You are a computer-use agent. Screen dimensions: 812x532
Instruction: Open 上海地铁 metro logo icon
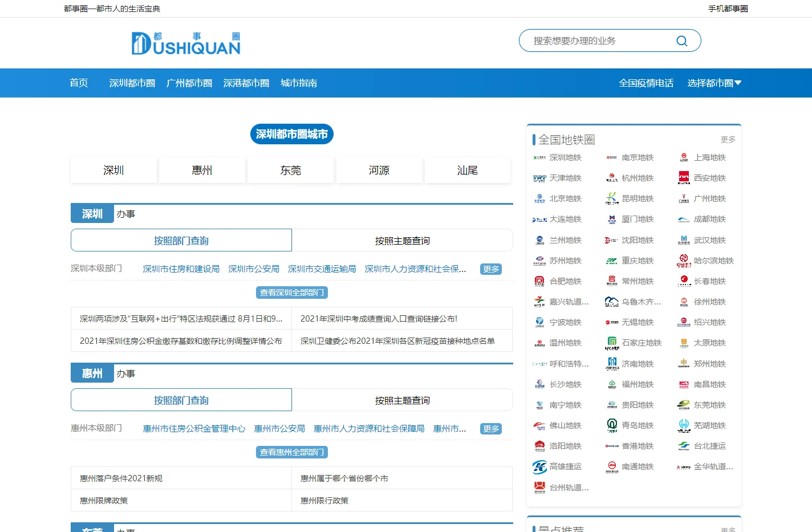684,157
